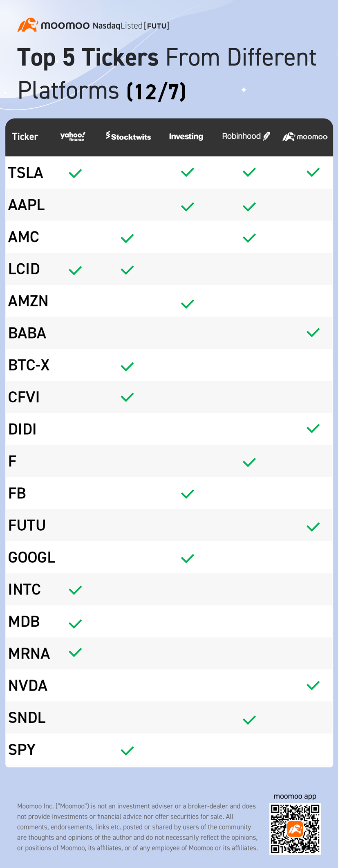Click the BTC-X ticker label
This screenshot has height=868, width=338.
click(x=29, y=365)
